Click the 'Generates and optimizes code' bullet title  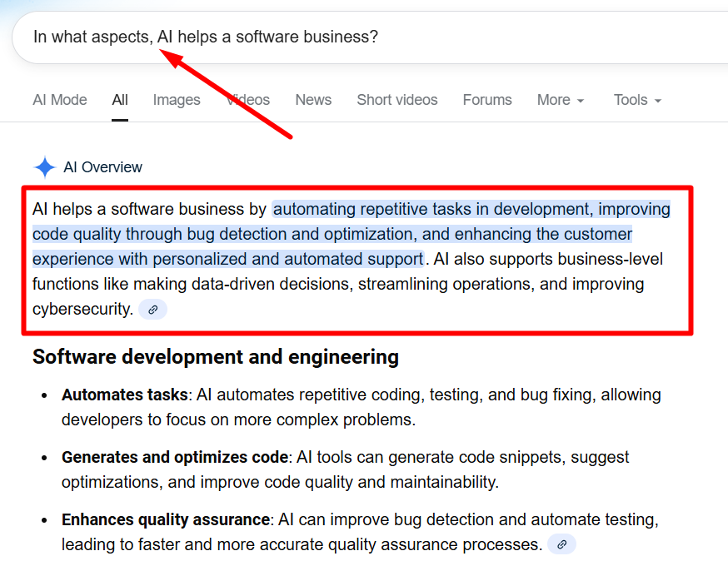tap(175, 457)
